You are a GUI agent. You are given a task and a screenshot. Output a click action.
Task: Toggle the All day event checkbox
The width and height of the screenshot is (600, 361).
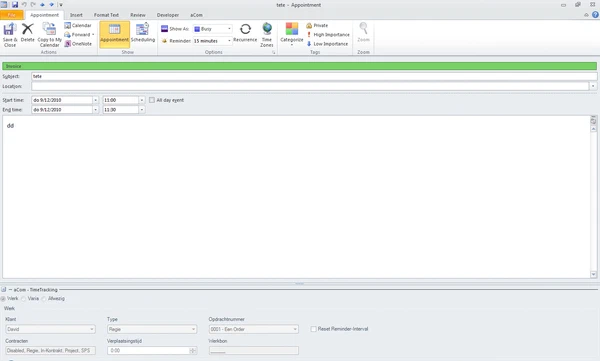(x=152, y=100)
